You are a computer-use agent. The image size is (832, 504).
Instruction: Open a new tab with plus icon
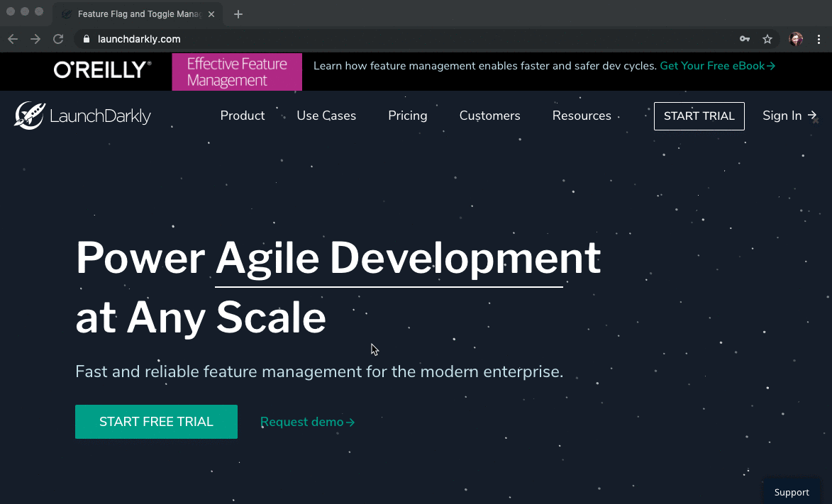pyautogui.click(x=238, y=14)
